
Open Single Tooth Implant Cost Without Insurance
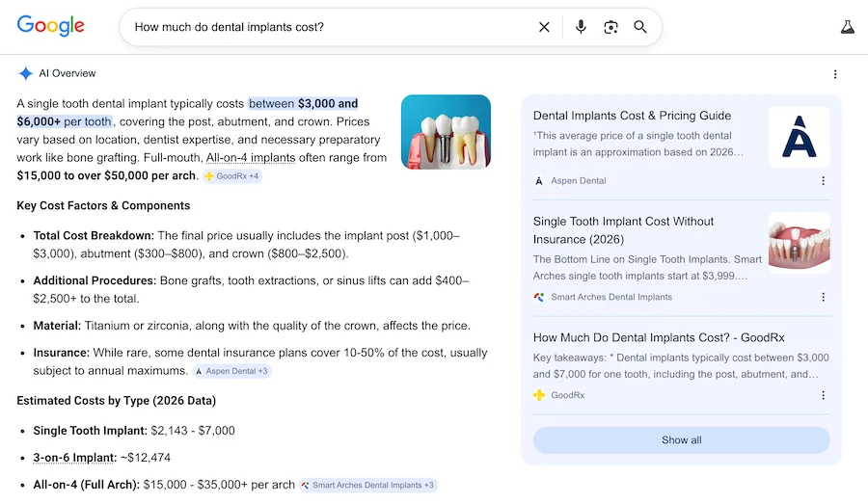coord(623,230)
